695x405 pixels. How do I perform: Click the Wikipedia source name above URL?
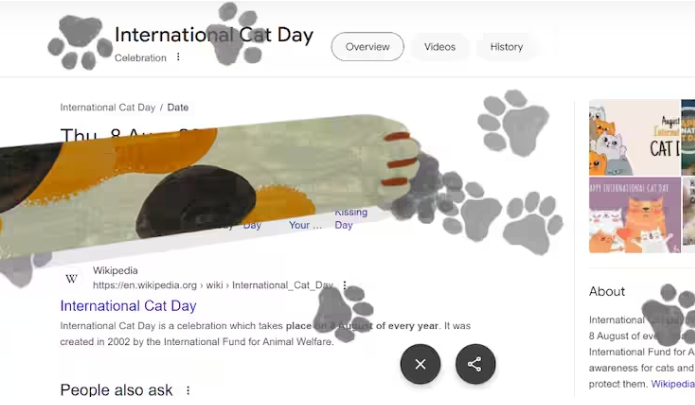click(x=115, y=270)
